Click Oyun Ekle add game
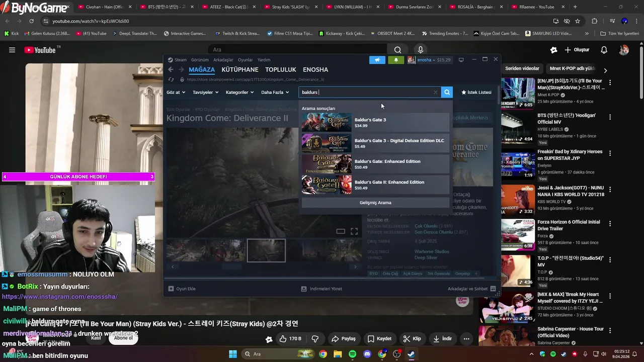This screenshot has width=644, height=362. [x=182, y=289]
